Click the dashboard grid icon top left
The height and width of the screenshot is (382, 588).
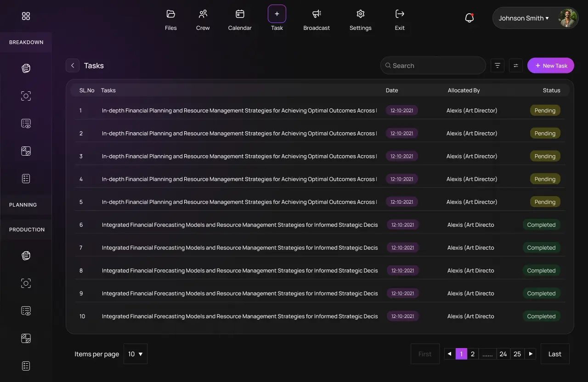tap(26, 16)
